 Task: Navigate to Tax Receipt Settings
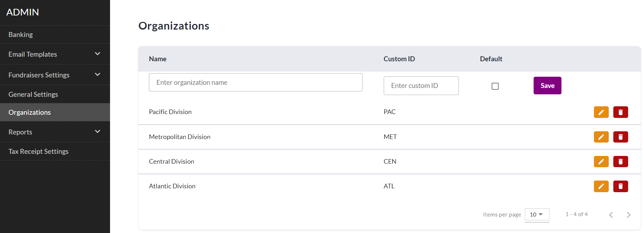coord(38,151)
